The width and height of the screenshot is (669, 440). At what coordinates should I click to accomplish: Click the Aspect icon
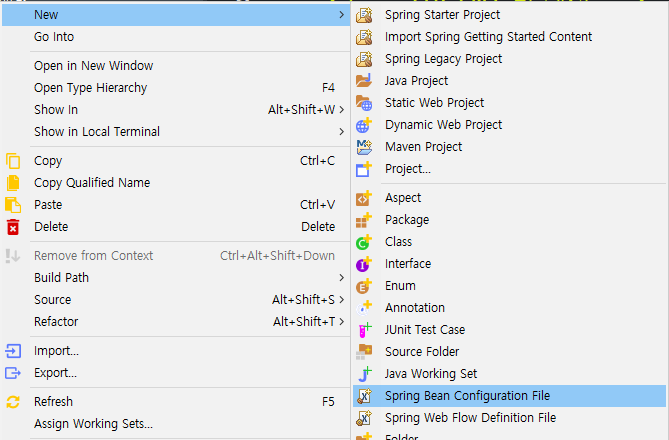(x=364, y=198)
